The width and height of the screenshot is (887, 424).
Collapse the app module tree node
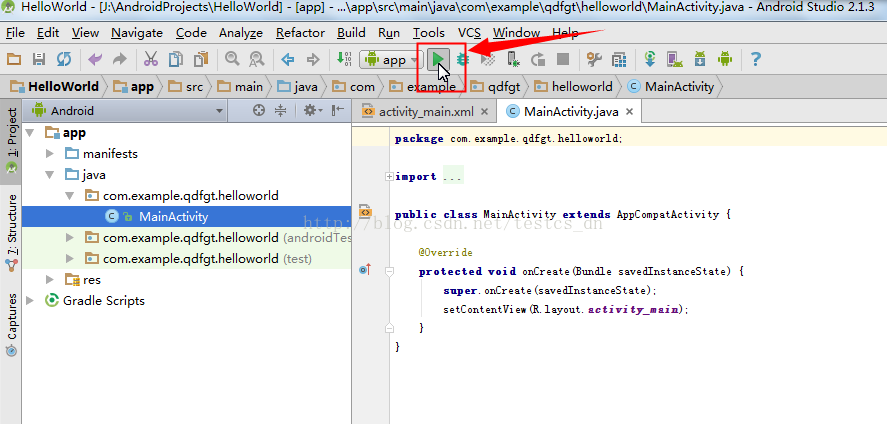[30, 133]
